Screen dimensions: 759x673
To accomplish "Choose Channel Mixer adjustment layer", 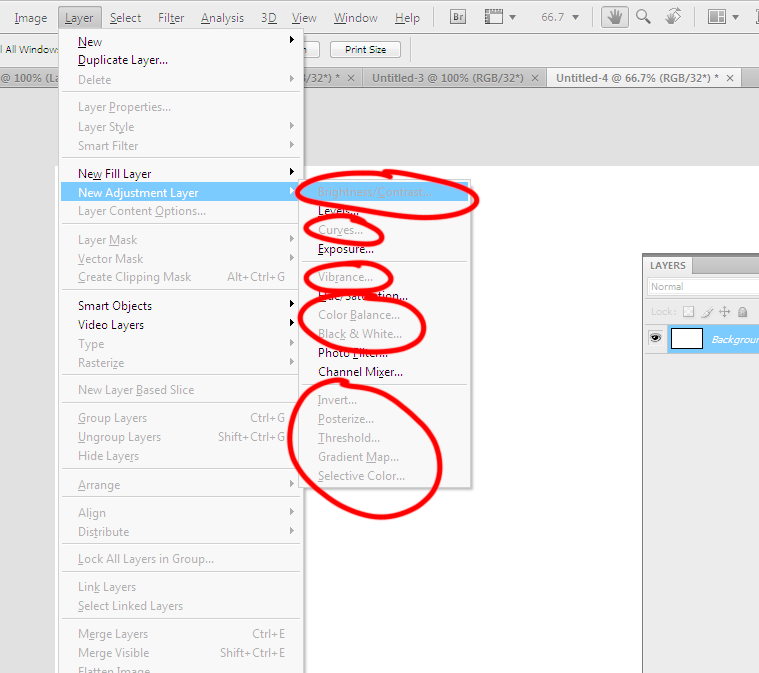I will point(360,372).
